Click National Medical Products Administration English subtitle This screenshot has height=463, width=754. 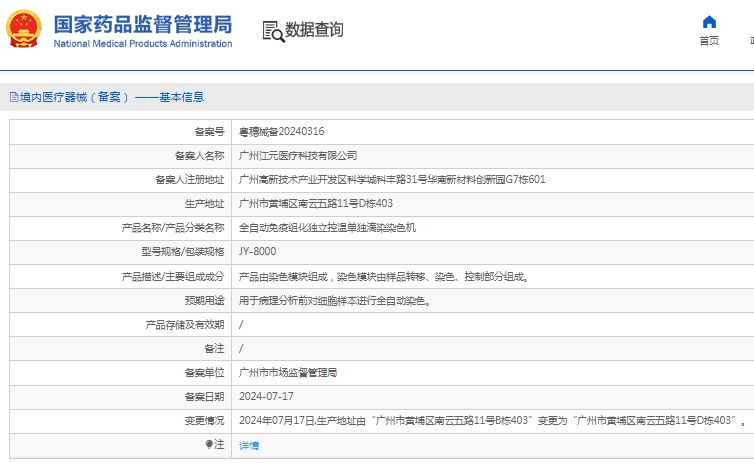point(143,43)
